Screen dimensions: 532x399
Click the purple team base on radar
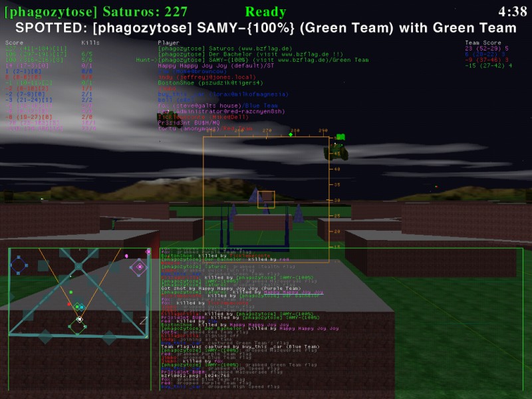point(139,267)
